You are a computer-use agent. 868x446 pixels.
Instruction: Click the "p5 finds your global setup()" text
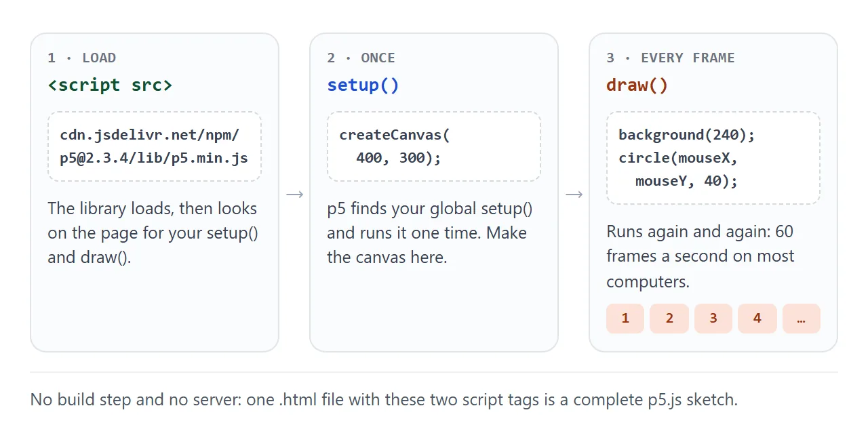(430, 233)
